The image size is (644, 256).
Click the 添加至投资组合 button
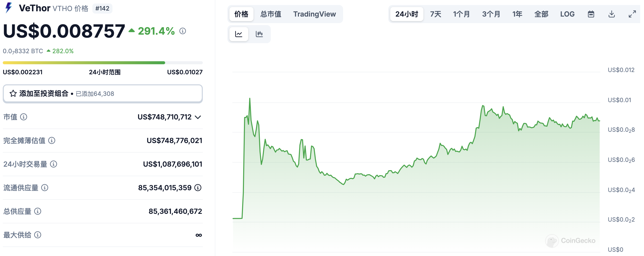[x=103, y=94]
